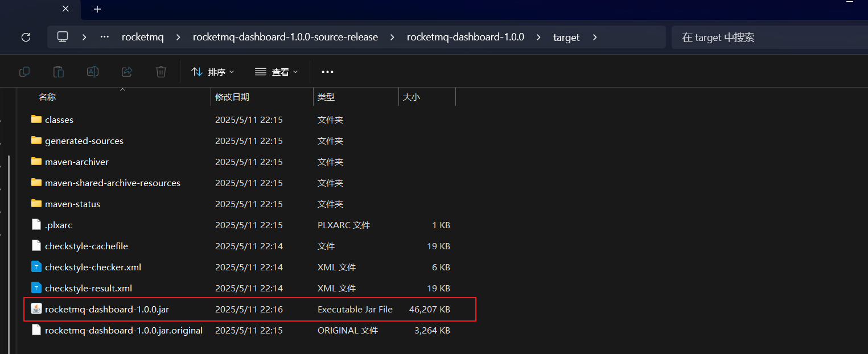
Task: Refresh the target folder view
Action: pyautogui.click(x=26, y=37)
